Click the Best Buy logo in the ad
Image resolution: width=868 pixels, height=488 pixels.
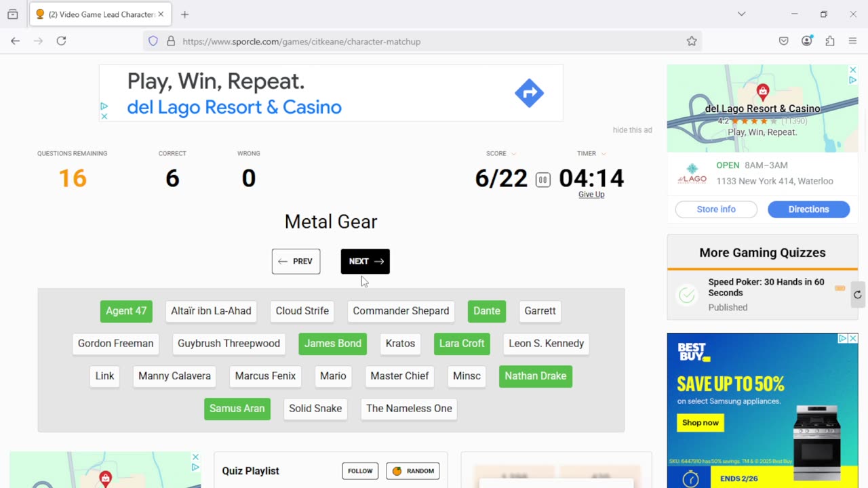693,352
